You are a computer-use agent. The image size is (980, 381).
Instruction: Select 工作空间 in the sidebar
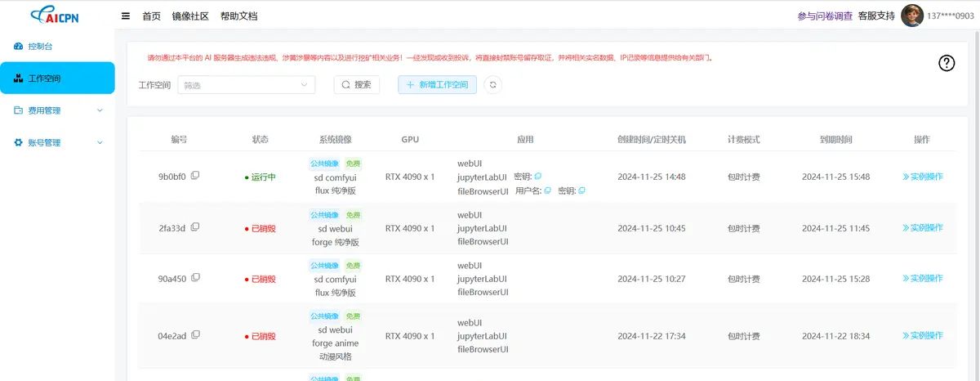click(x=57, y=78)
